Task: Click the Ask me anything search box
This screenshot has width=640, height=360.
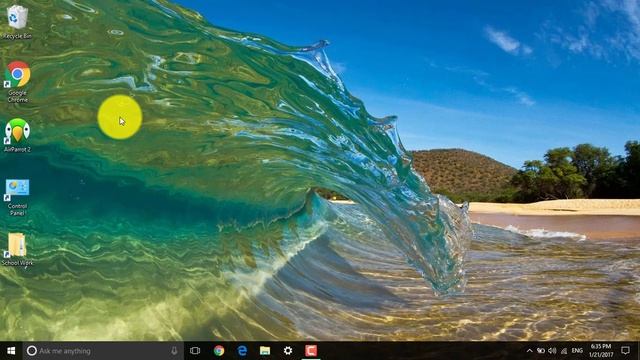Action: point(103,351)
